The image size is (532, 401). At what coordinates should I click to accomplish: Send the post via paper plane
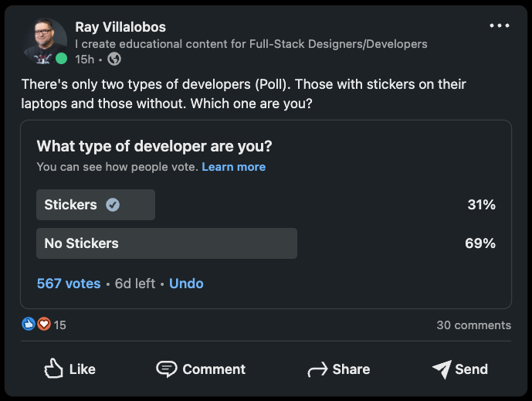pyautogui.click(x=459, y=369)
